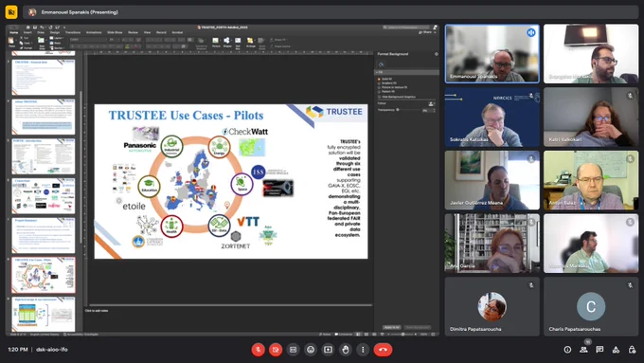The height and width of the screenshot is (363, 644).
Task: Select the Katri Valkokari video tile
Action: click(x=591, y=117)
